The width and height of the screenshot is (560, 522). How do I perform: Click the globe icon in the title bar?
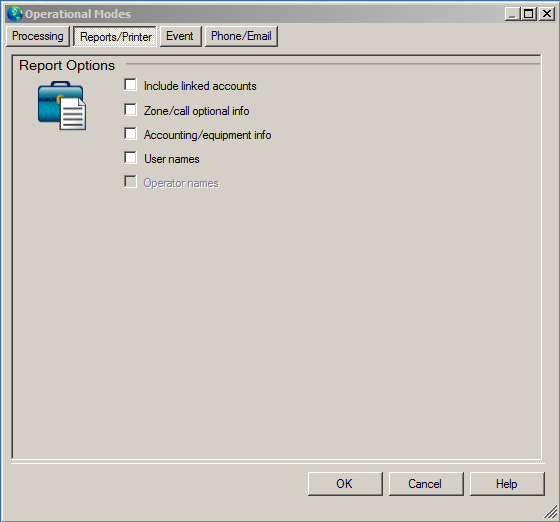point(15,14)
